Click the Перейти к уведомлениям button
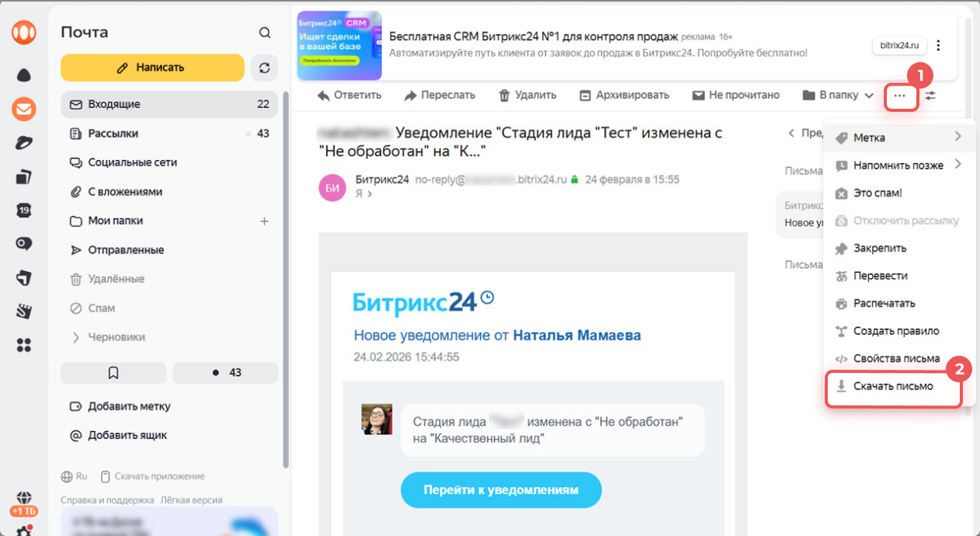Viewport: 980px width, 536px height. (501, 490)
